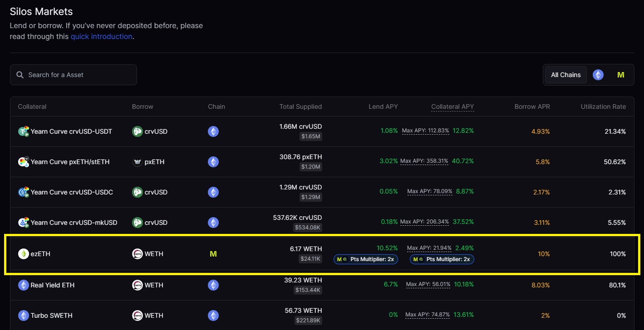Click the Yearn Curve crvUSD-mkUSD token icon
Viewport: 644px width, 330px height.
24,223
